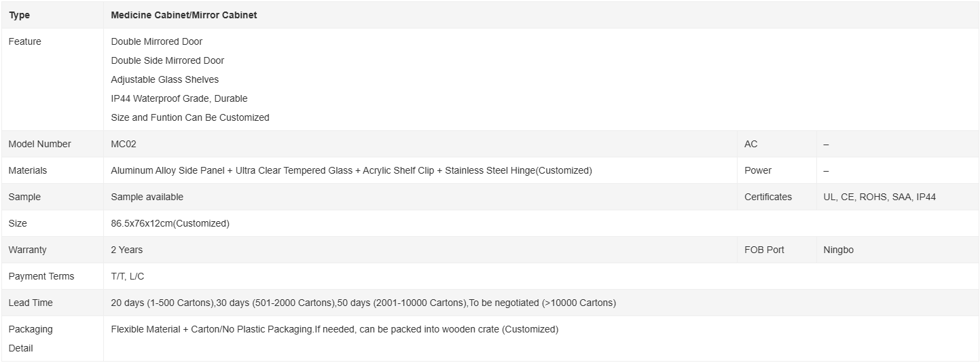The width and height of the screenshot is (980, 363).
Task: Click the 2 Years warranty value
Action: (127, 250)
